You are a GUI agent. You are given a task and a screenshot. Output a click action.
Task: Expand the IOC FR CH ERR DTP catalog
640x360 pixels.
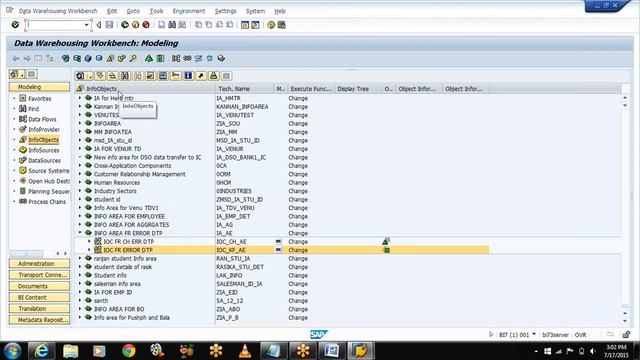(x=89, y=241)
